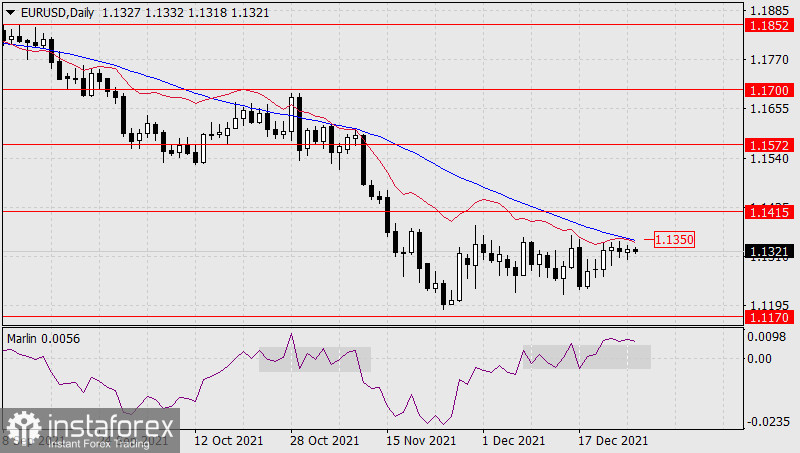Select the 1.1852 red price level label

click(769, 25)
